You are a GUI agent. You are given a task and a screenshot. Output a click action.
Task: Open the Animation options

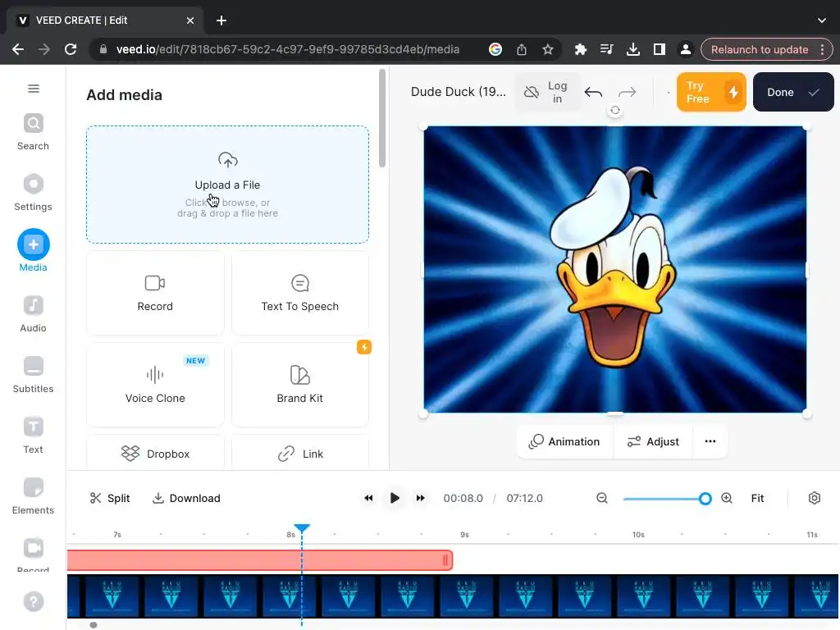[564, 441]
